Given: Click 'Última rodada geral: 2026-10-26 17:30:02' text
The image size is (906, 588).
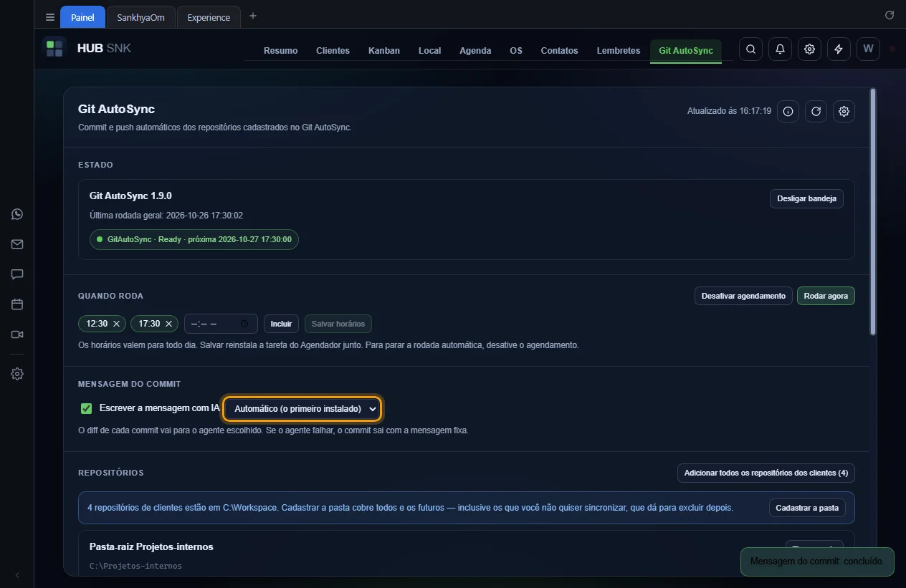Looking at the screenshot, I should [x=166, y=215].
